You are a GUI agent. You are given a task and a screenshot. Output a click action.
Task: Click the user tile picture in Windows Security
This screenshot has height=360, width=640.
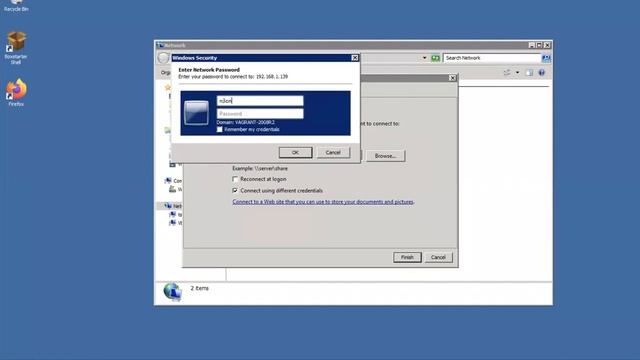click(x=196, y=112)
